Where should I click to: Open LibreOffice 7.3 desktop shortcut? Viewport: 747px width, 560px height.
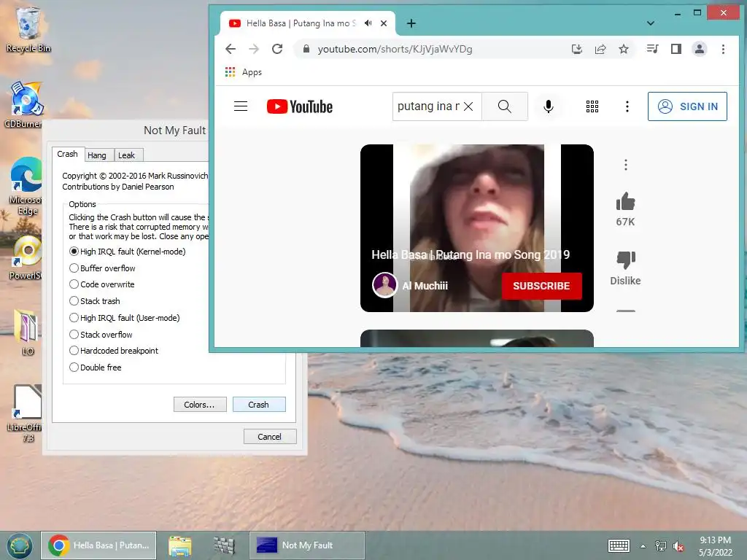tap(26, 413)
